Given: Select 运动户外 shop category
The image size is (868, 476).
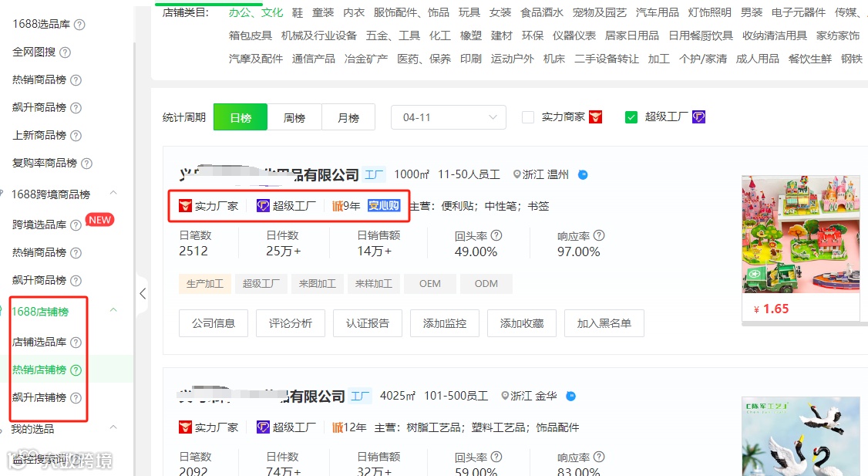Looking at the screenshot, I should click(512, 59).
